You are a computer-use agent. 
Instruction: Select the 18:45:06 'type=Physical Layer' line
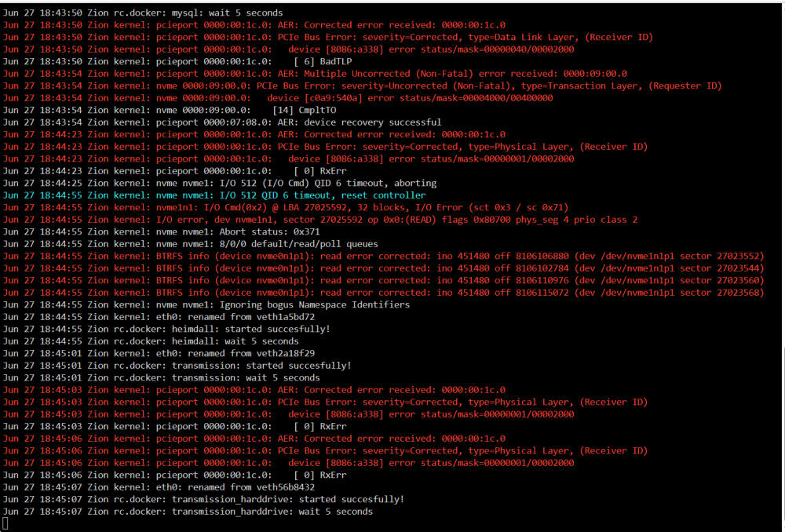pyautogui.click(x=326, y=451)
